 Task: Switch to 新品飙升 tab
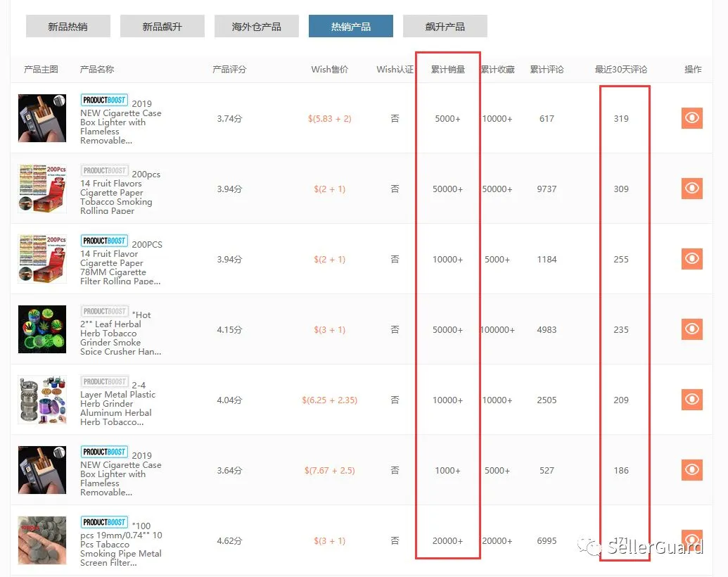pyautogui.click(x=162, y=27)
